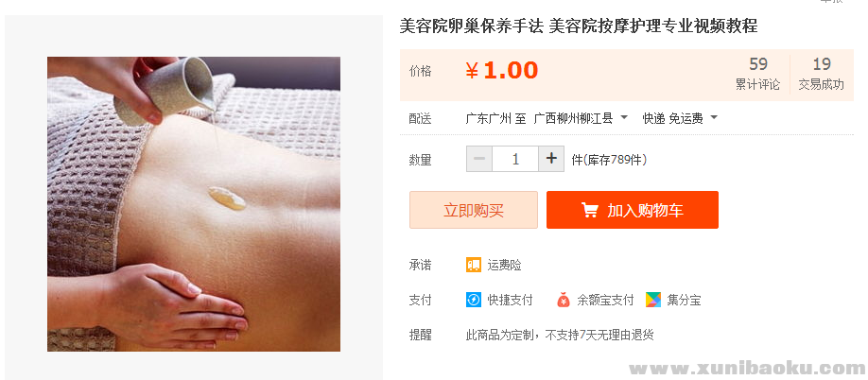Click the massage product image thumbnail
Screen dimensions: 868x380
point(194,203)
